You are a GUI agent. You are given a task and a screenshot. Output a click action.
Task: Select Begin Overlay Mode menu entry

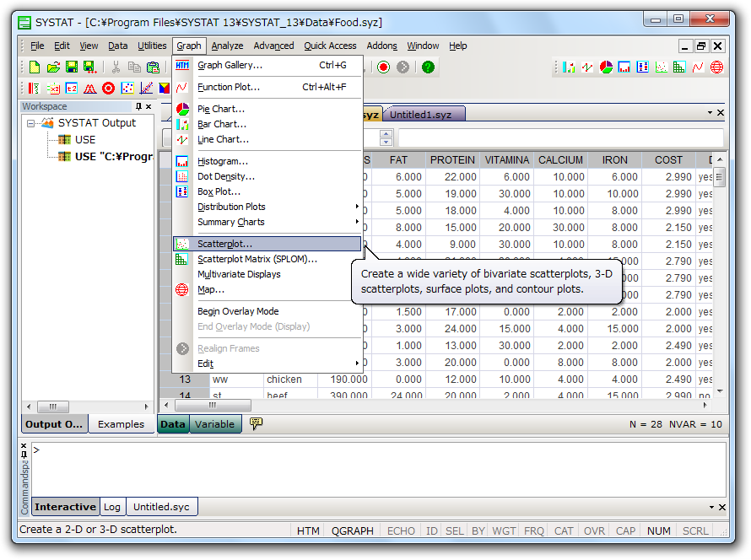(267, 311)
